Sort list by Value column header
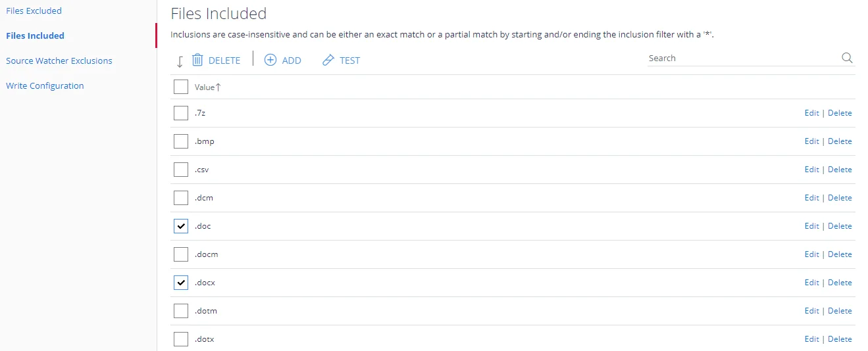868x351 pixels. tap(205, 87)
